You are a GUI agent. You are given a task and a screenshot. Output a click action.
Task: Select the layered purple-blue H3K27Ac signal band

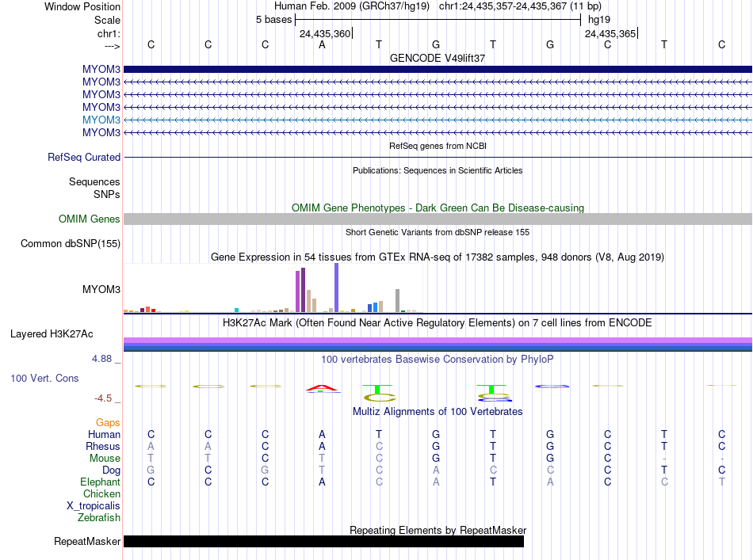pos(438,345)
